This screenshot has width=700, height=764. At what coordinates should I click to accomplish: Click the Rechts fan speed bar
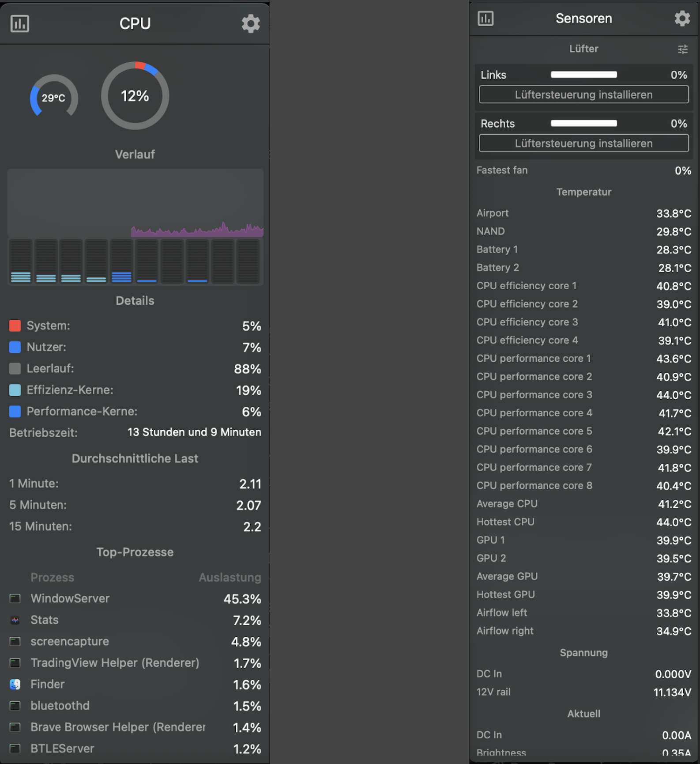[x=583, y=123]
